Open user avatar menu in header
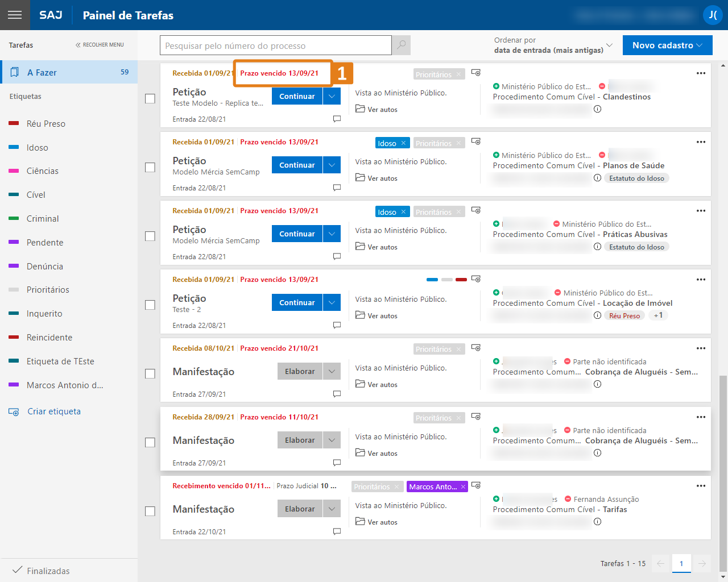This screenshot has height=582, width=728. point(713,15)
